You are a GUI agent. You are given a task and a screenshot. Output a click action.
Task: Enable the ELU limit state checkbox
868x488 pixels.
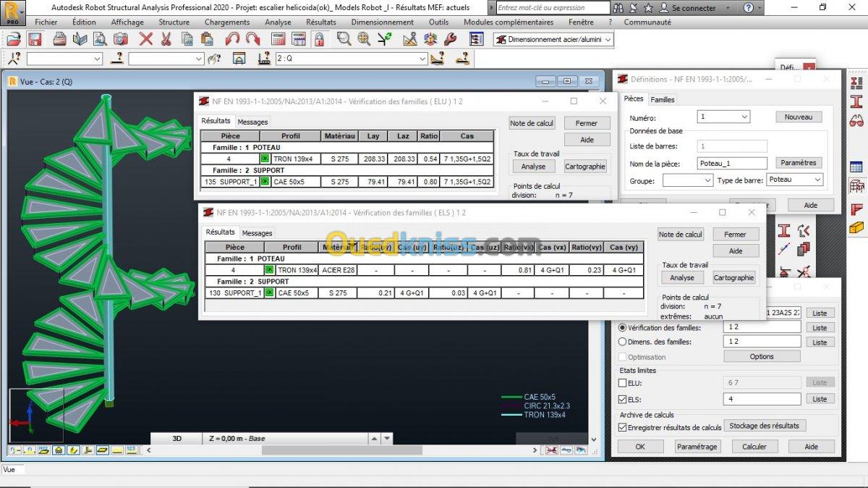point(623,383)
